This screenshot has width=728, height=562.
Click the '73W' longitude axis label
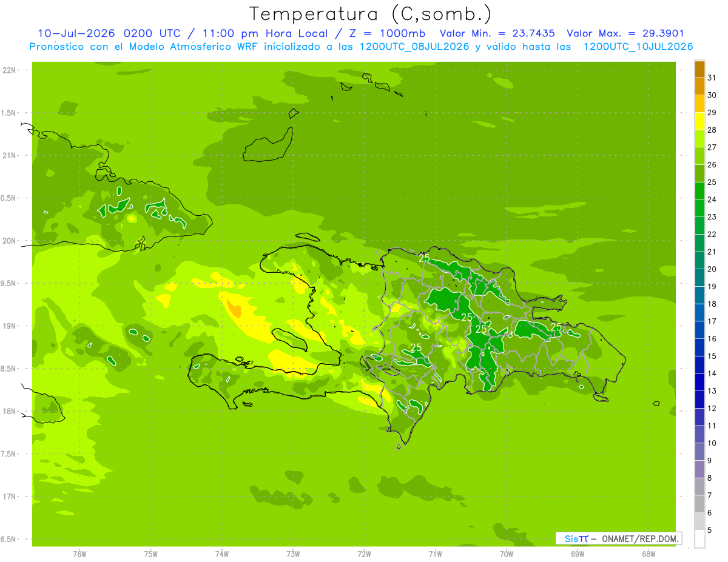tap(293, 554)
